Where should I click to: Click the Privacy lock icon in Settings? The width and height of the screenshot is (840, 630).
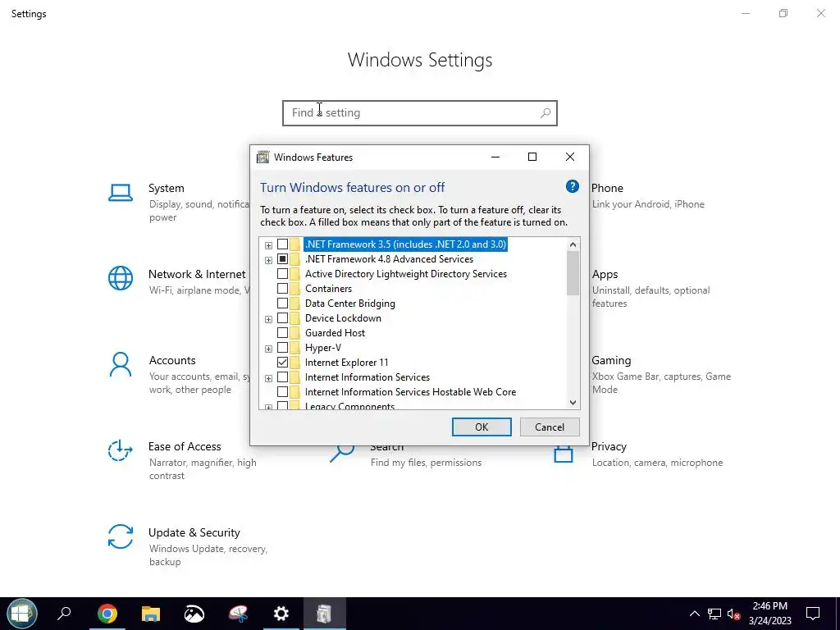tap(563, 454)
